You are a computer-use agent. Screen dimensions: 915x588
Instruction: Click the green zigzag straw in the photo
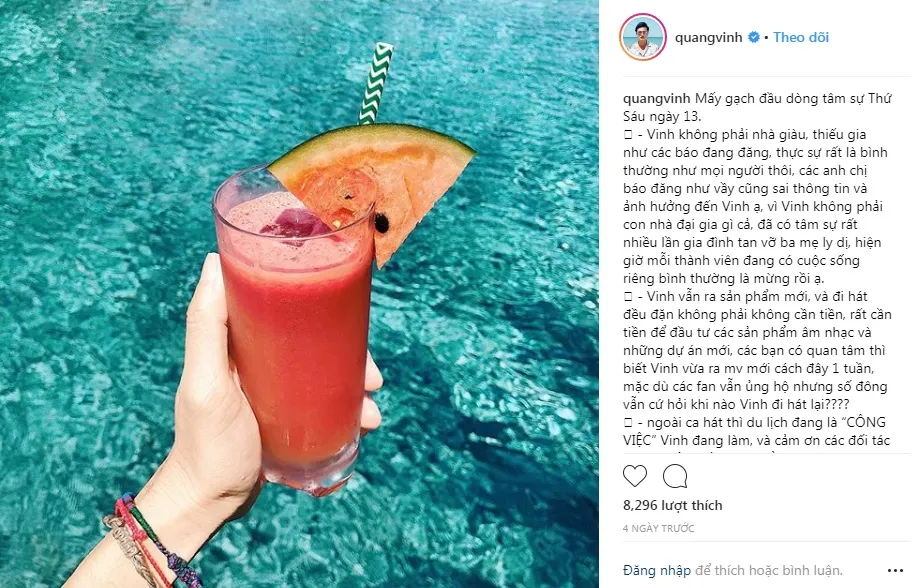tap(375, 83)
